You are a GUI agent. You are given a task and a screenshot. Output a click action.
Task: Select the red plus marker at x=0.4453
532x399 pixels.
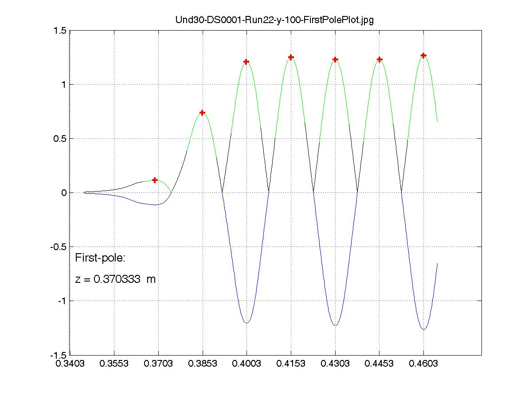pyautogui.click(x=379, y=59)
